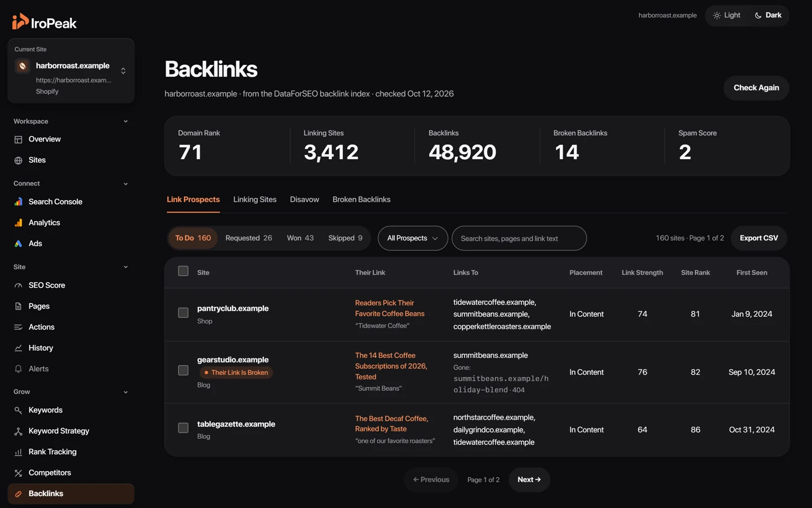Click the Their Link Is Broken badge
Image resolution: width=812 pixels, height=508 pixels.
click(236, 373)
